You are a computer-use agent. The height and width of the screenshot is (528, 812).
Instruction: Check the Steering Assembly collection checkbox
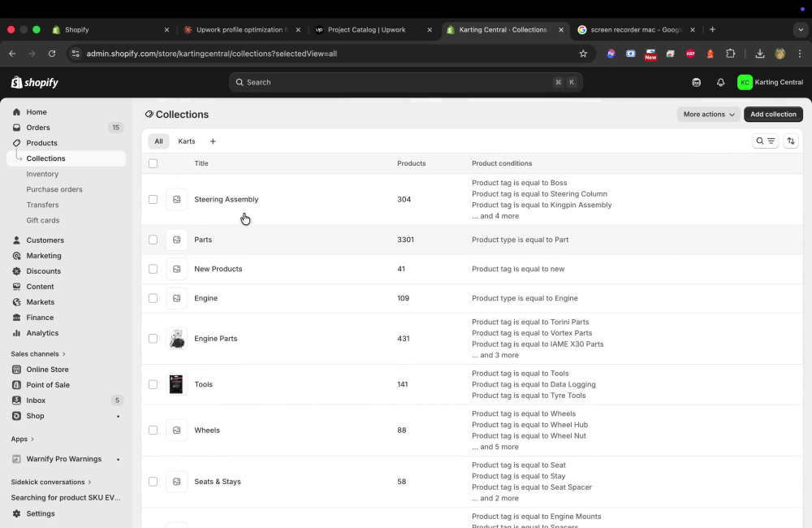click(x=153, y=200)
